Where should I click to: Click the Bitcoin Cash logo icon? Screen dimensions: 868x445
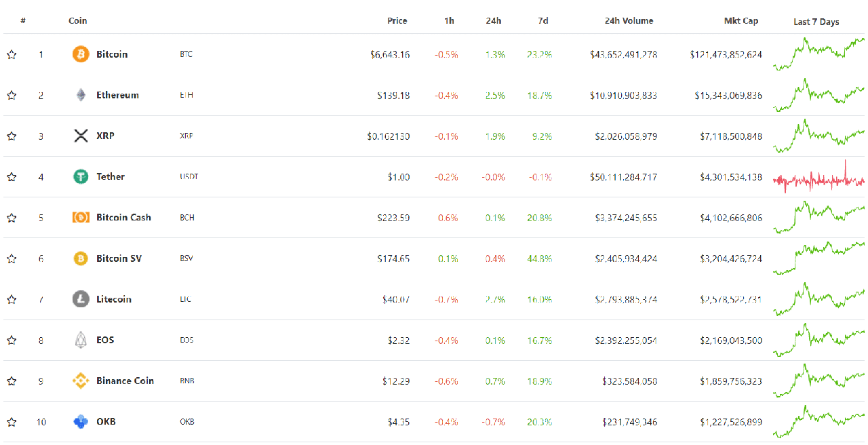[x=81, y=217]
